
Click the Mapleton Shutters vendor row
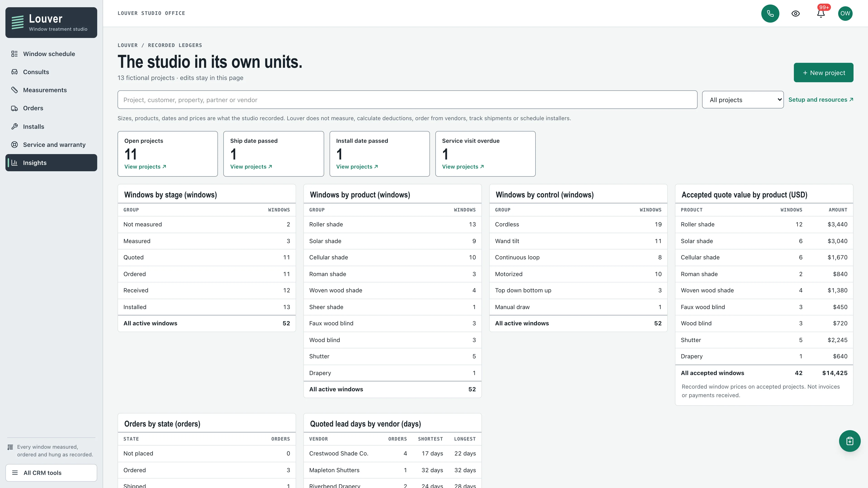(392, 470)
